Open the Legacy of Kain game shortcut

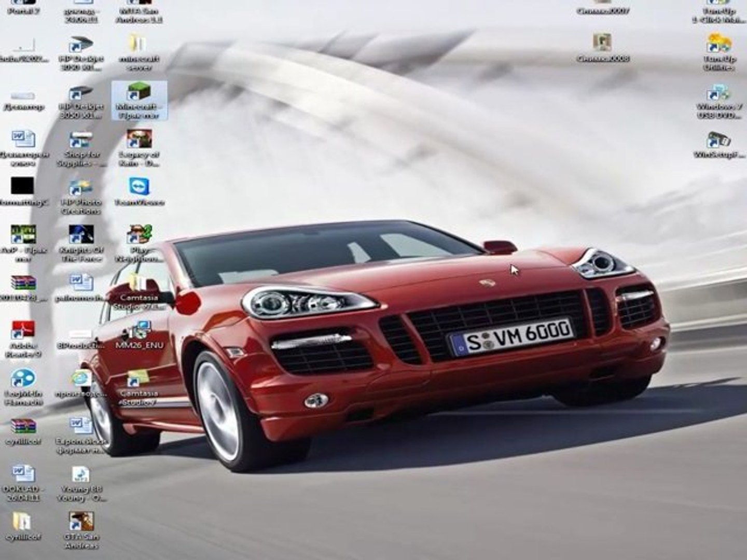click(x=139, y=148)
